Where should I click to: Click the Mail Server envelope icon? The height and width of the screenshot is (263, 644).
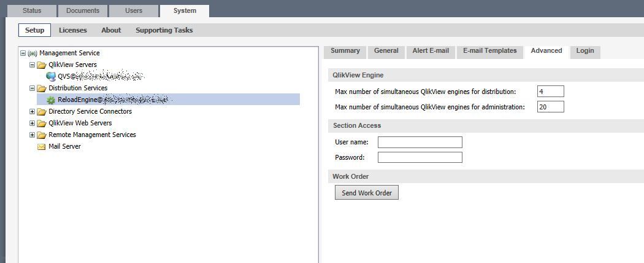pyautogui.click(x=42, y=146)
